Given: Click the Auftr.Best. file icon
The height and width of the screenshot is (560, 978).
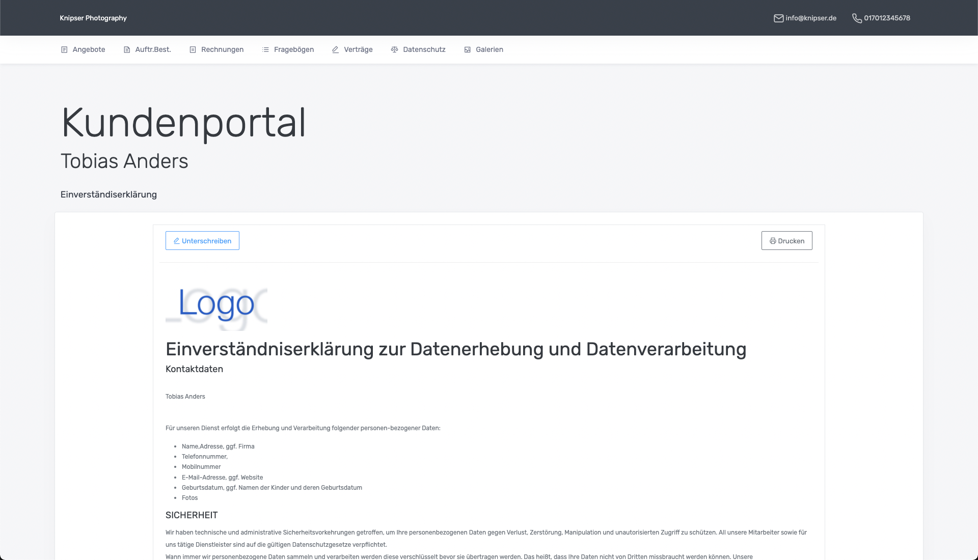Looking at the screenshot, I should [127, 50].
